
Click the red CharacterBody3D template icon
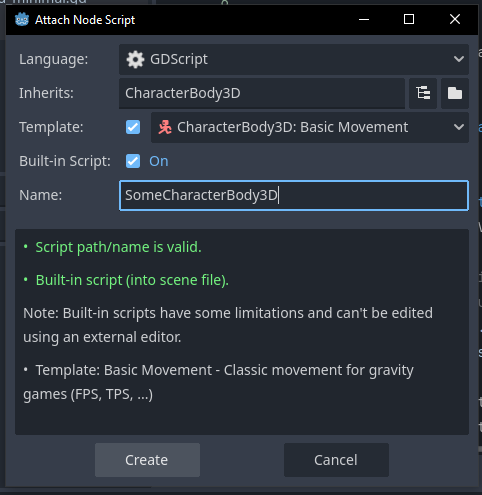pyautogui.click(x=165, y=127)
